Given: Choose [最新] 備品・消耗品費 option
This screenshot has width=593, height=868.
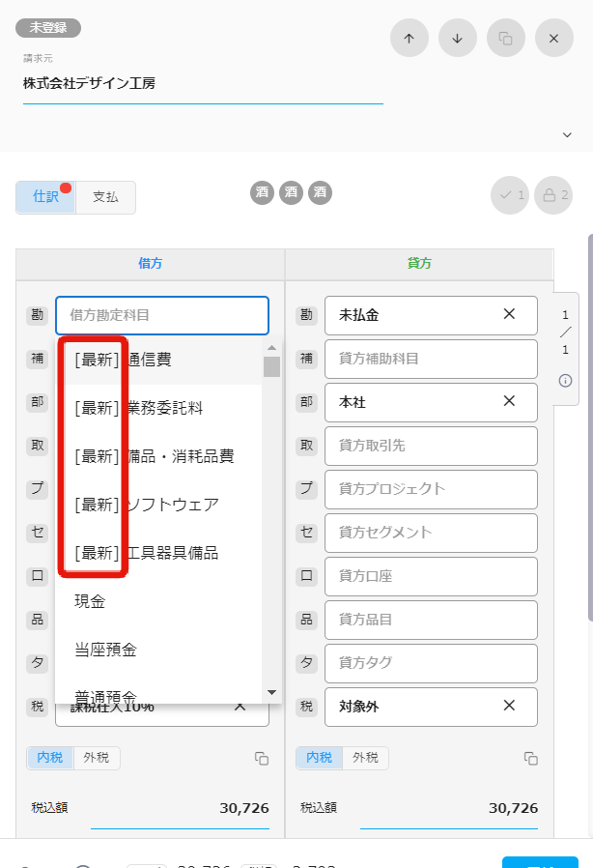Looking at the screenshot, I should (158, 456).
